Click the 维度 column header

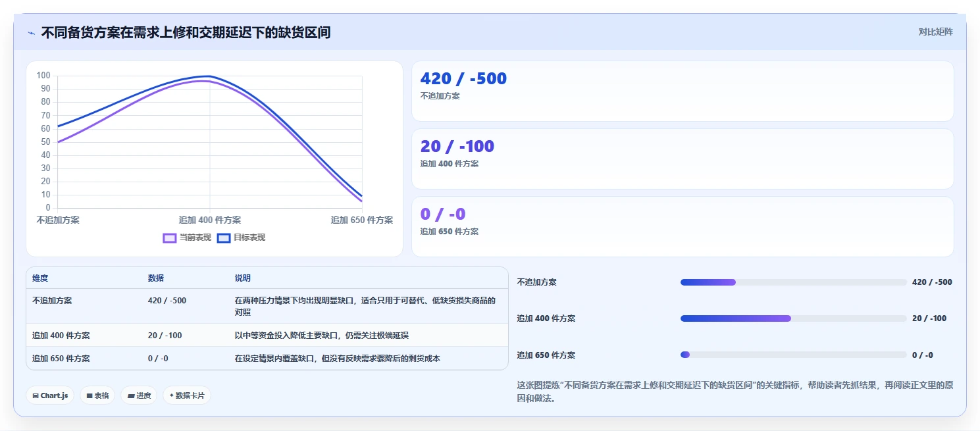click(x=40, y=278)
